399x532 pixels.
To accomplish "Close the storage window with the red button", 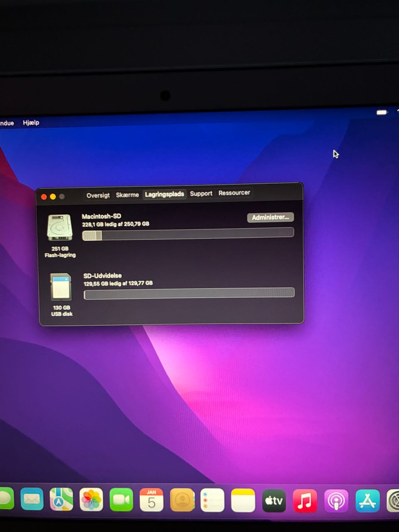I will click(44, 197).
